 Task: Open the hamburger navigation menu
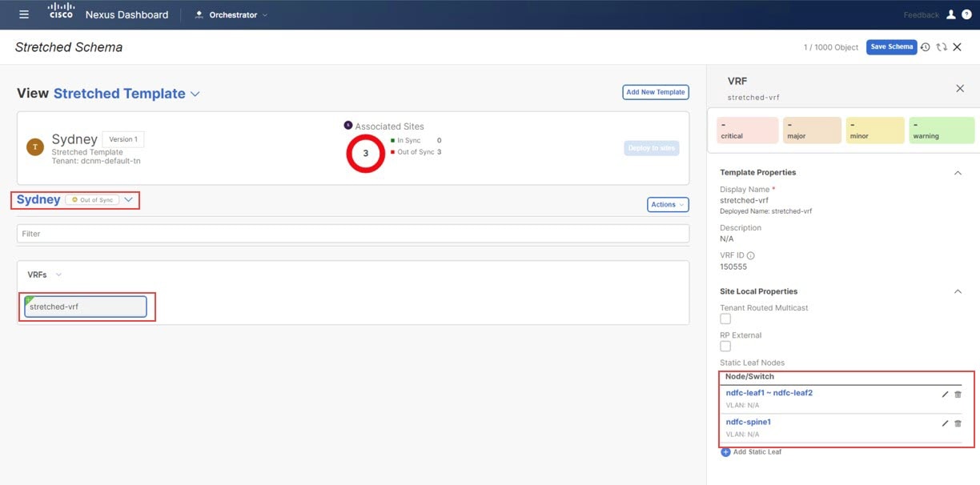(x=24, y=14)
